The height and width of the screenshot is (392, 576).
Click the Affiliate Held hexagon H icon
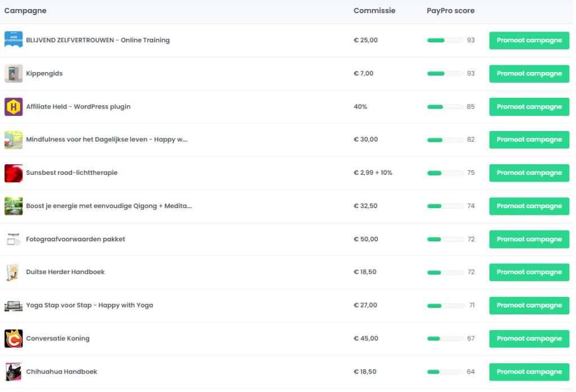click(x=13, y=107)
